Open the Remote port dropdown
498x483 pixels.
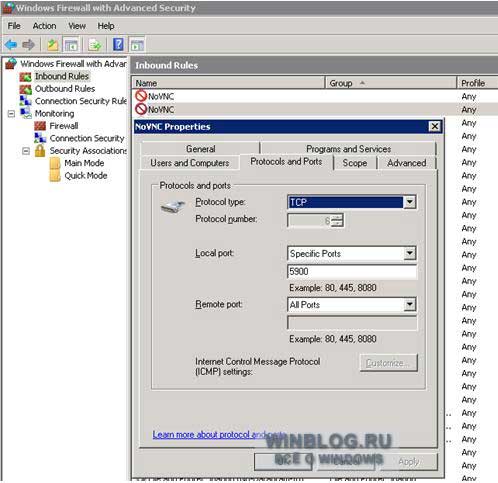click(x=410, y=304)
